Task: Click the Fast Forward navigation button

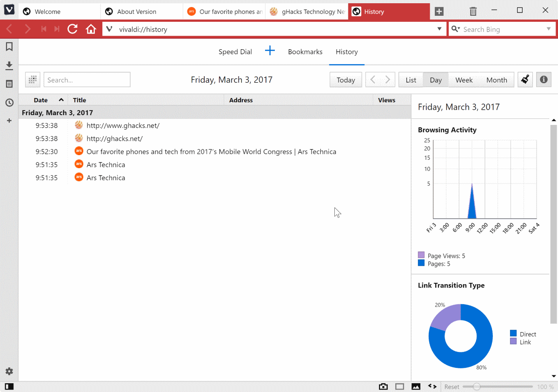Action: pyautogui.click(x=57, y=29)
